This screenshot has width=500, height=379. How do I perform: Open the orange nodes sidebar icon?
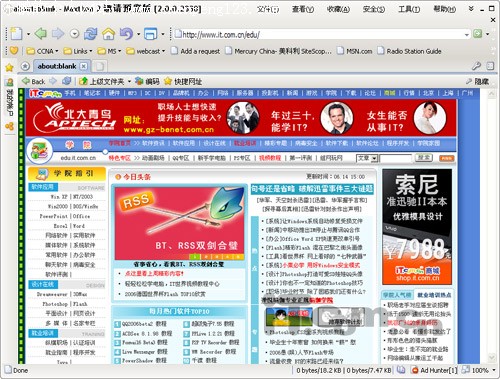pyautogui.click(x=9, y=126)
